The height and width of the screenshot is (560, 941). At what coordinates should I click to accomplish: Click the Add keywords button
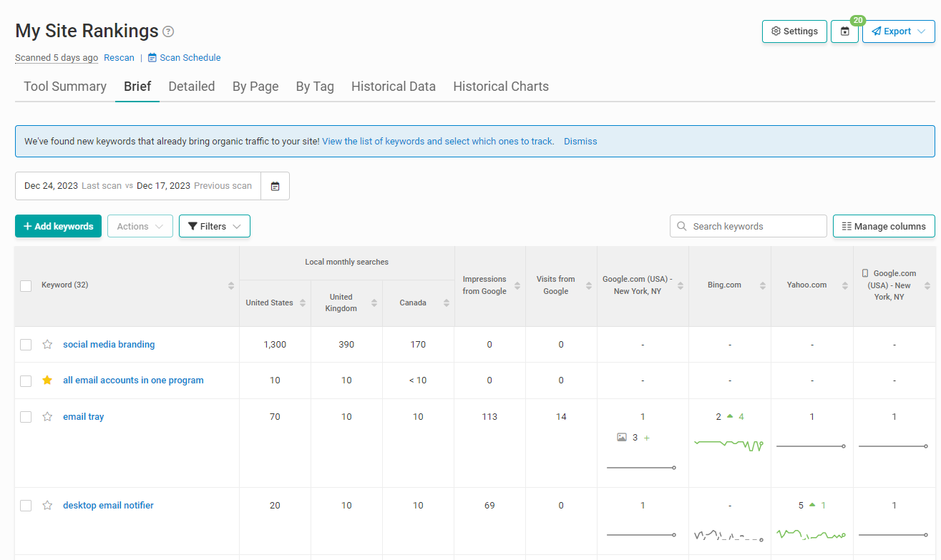tap(58, 225)
